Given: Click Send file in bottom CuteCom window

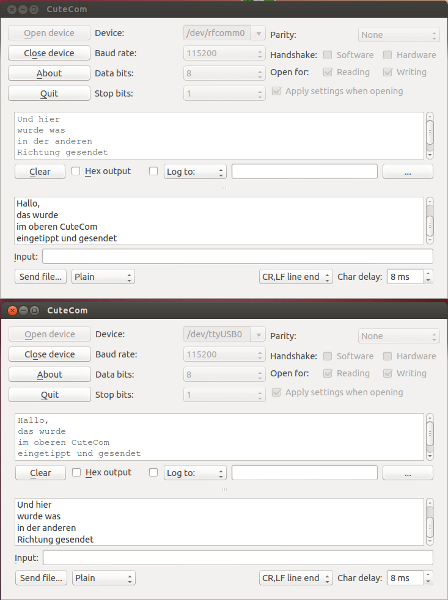Looking at the screenshot, I should (41, 578).
